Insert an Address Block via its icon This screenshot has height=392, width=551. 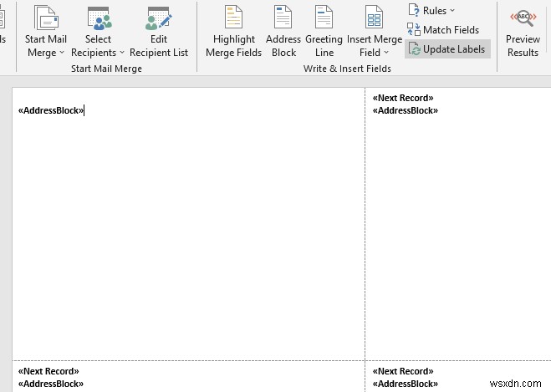(283, 17)
